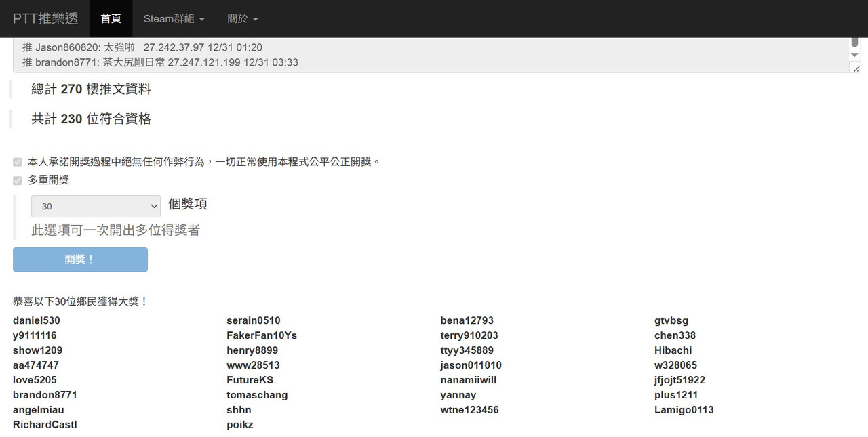Image resolution: width=868 pixels, height=437 pixels.
Task: Click the 此選項可一次開出多位得獎者 hint text
Action: pyautogui.click(x=115, y=230)
